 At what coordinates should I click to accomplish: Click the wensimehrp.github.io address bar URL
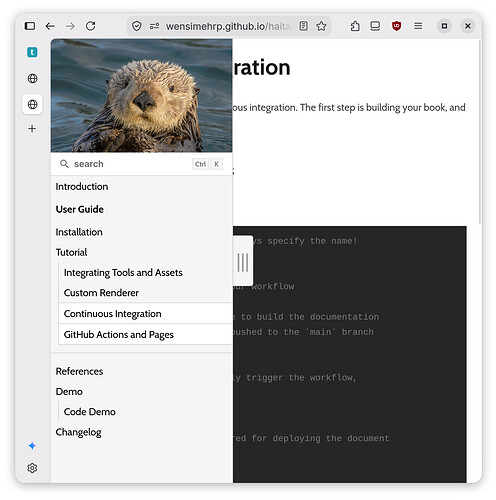[228, 26]
